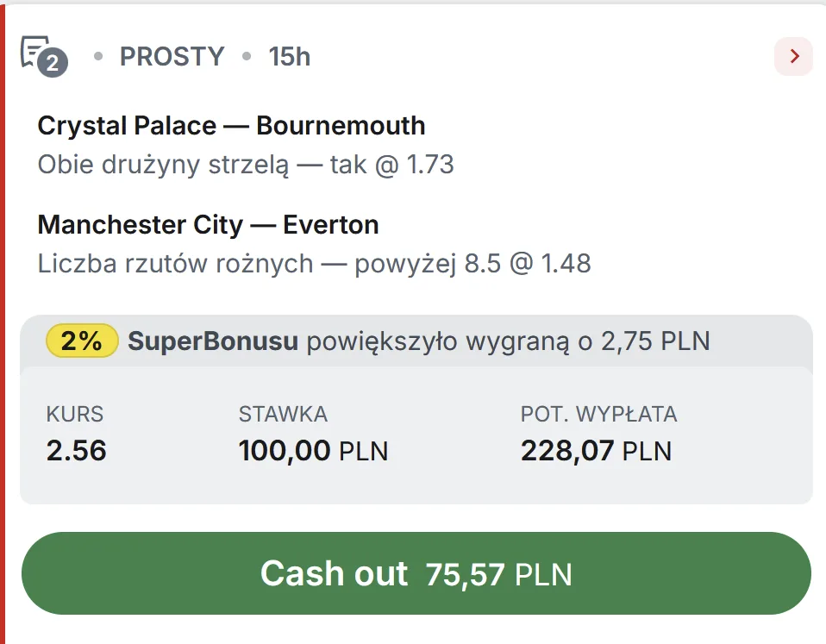Image resolution: width=826 pixels, height=644 pixels.
Task: Click the comment count badge showing 2
Action: click(53, 63)
